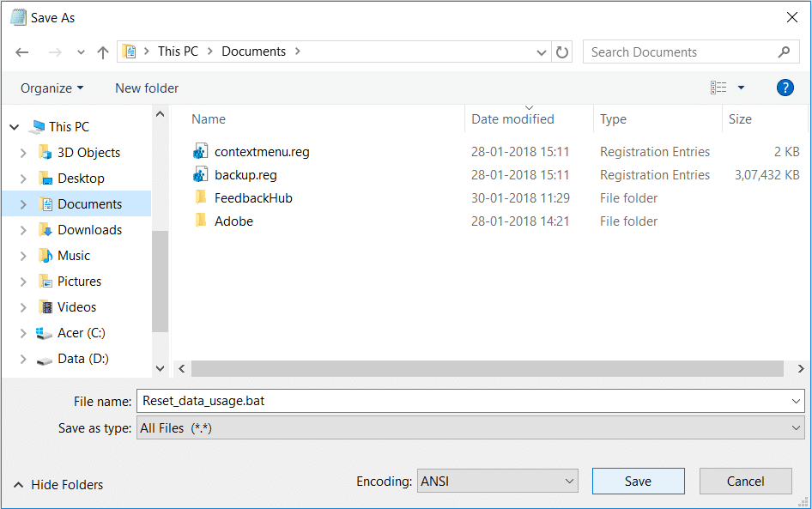
Task: Select the backup.reg file name
Action: tap(245, 175)
